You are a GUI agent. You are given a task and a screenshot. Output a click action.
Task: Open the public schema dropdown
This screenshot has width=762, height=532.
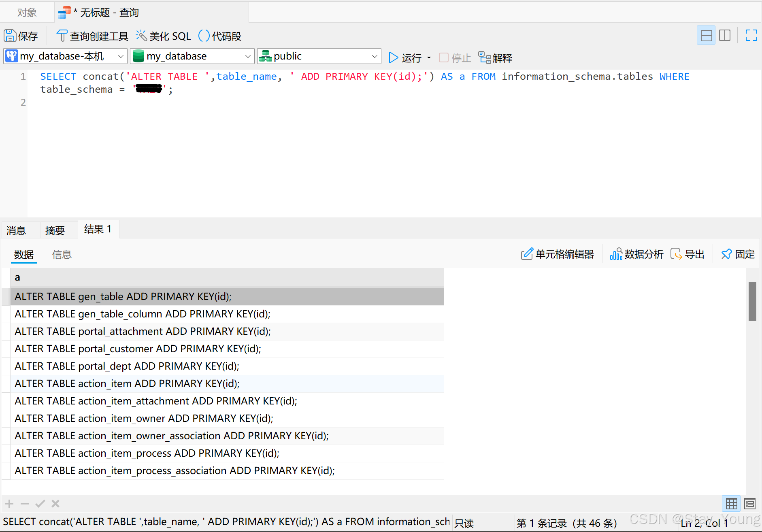(319, 56)
